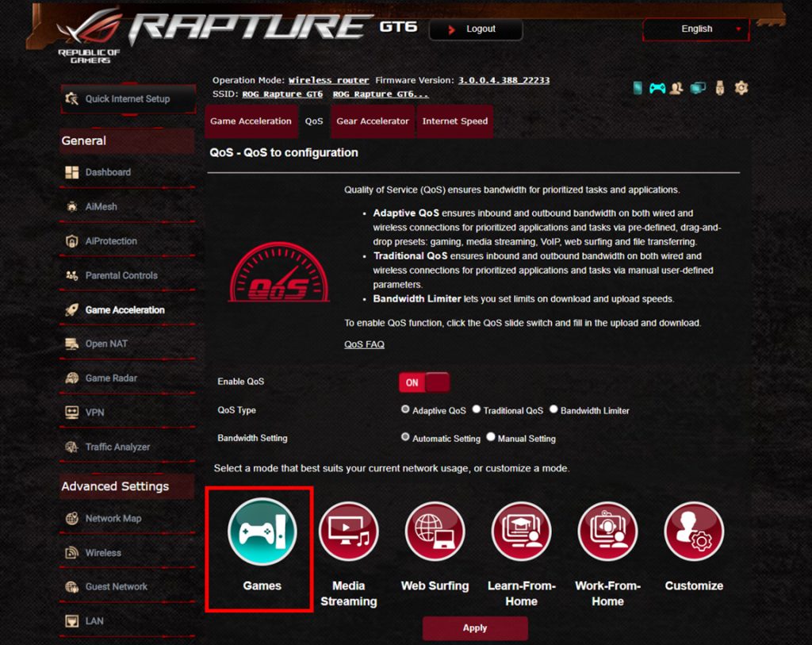Click the LAN sidebar icon
The height and width of the screenshot is (645, 812).
tap(72, 620)
